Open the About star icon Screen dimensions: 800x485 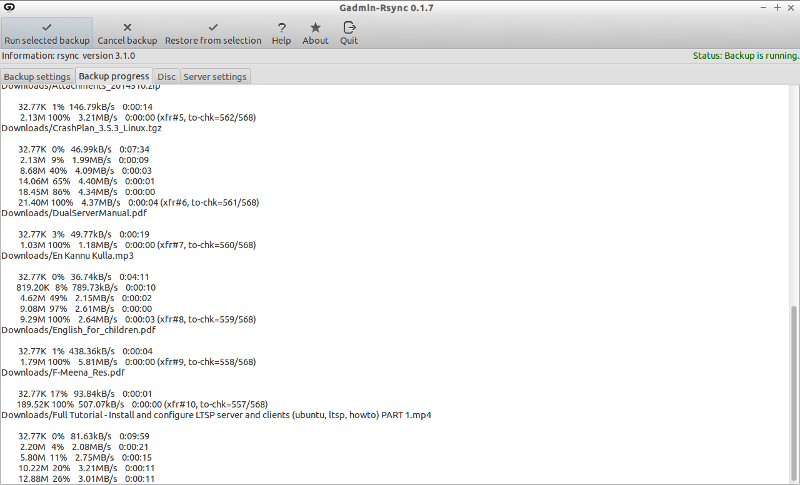315,27
